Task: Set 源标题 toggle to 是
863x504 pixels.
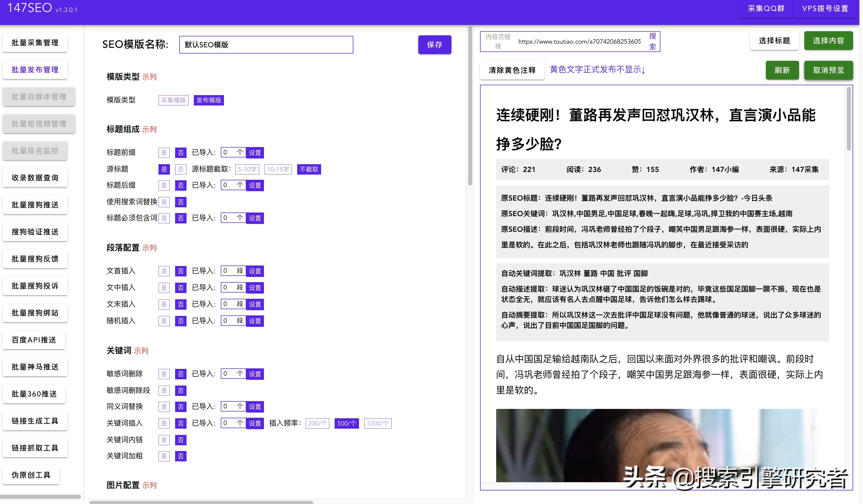Action: (164, 169)
